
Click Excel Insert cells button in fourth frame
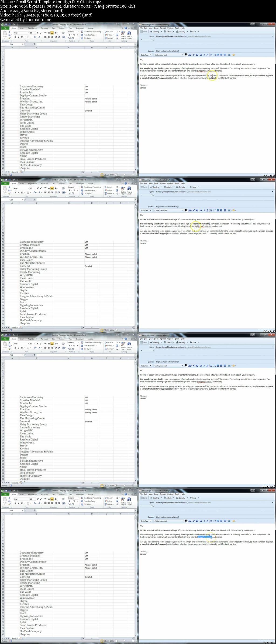coord(109,498)
